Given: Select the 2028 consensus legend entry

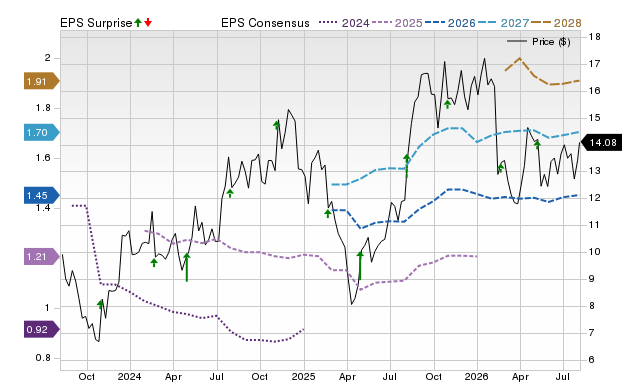Looking at the screenshot, I should pyautogui.click(x=556, y=23).
